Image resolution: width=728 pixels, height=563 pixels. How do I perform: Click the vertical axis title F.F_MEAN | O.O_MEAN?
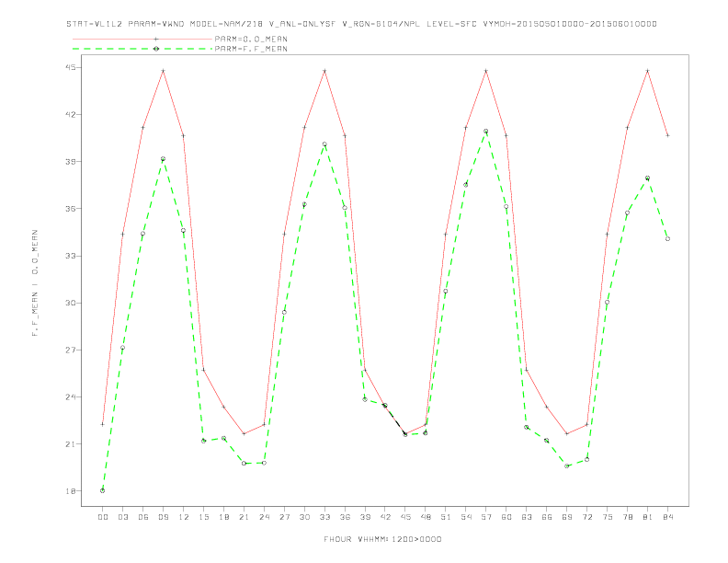tap(35, 283)
